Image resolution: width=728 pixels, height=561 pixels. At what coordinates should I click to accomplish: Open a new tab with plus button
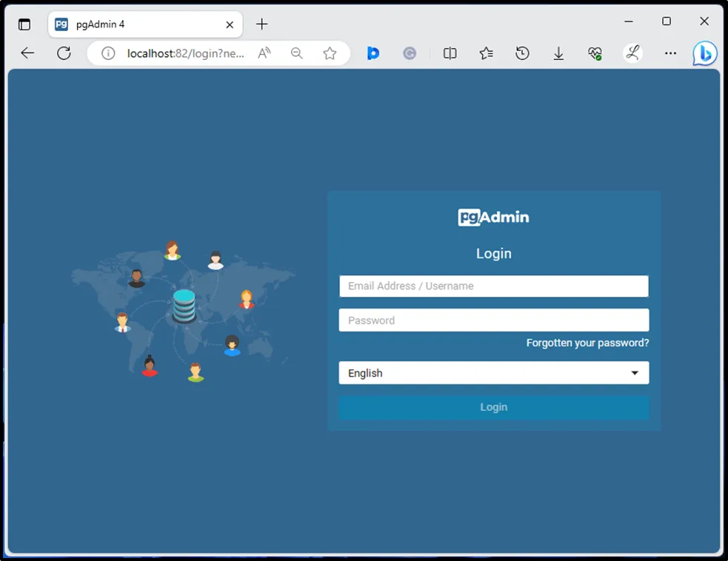(261, 24)
